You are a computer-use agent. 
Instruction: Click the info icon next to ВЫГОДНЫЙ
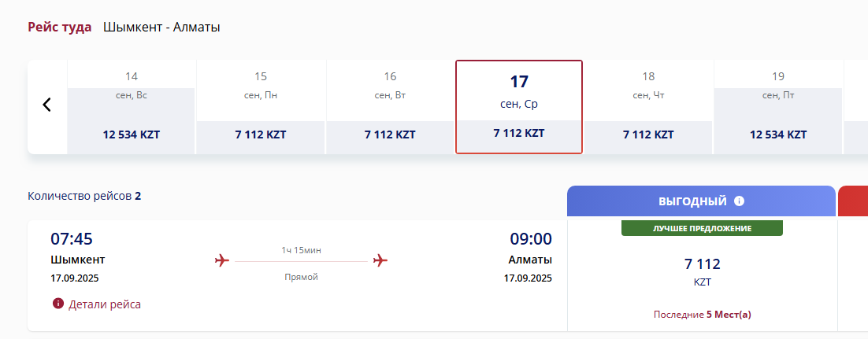tap(739, 201)
